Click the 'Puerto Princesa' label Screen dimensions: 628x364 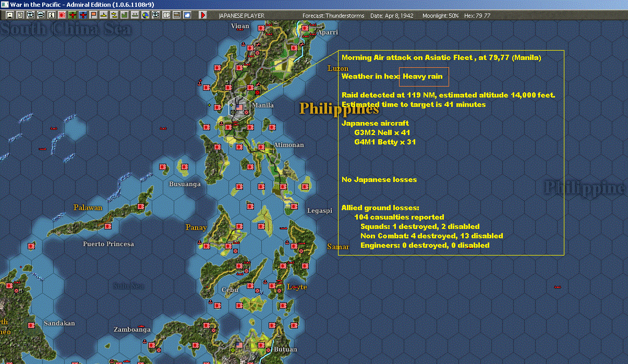coord(108,244)
